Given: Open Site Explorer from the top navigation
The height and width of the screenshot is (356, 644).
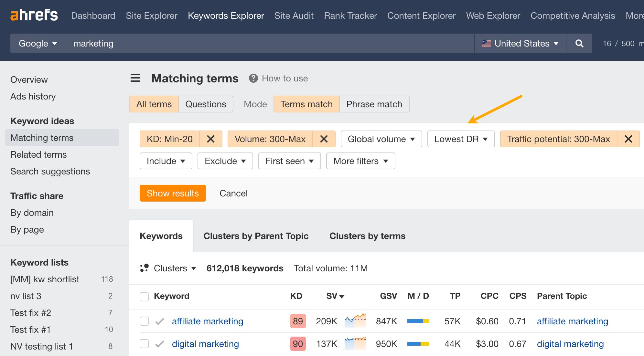Looking at the screenshot, I should [x=151, y=15].
